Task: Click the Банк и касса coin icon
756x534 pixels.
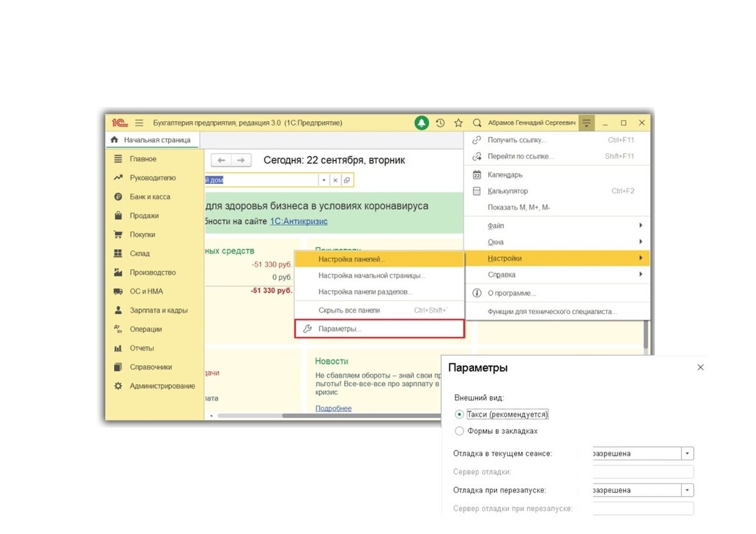Action: pyautogui.click(x=118, y=197)
